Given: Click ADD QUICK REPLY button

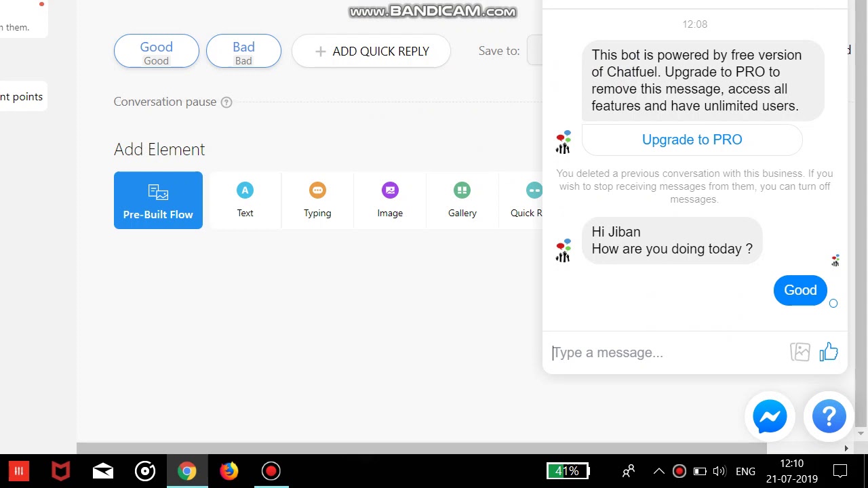Looking at the screenshot, I should [372, 51].
